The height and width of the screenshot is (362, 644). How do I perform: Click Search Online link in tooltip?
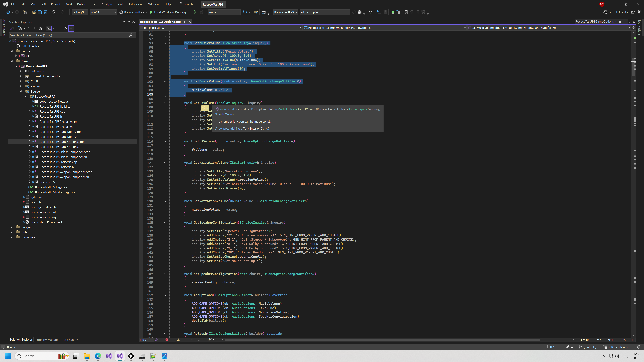pyautogui.click(x=224, y=114)
